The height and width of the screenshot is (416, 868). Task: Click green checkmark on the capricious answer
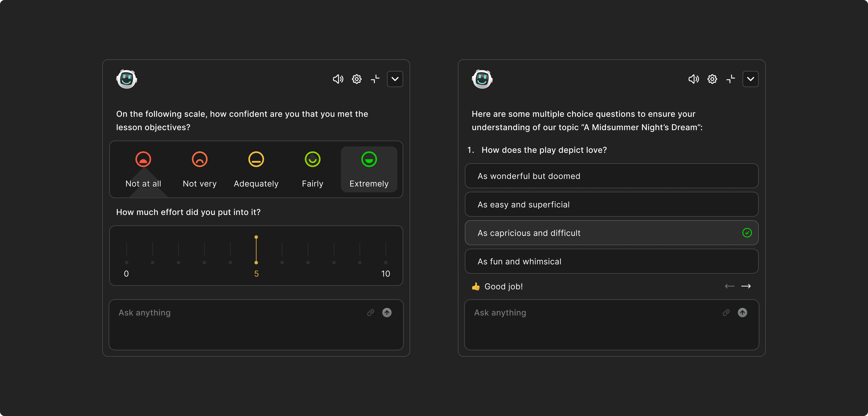(x=747, y=233)
